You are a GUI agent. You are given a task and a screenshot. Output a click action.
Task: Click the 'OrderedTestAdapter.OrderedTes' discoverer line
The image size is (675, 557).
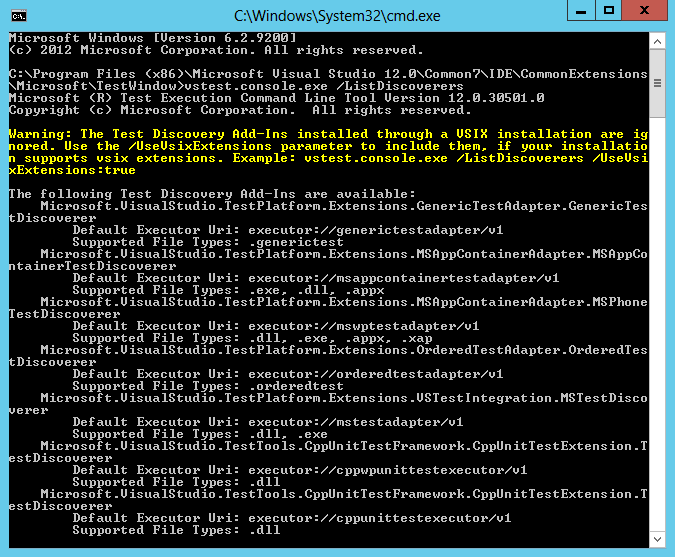[344, 350]
